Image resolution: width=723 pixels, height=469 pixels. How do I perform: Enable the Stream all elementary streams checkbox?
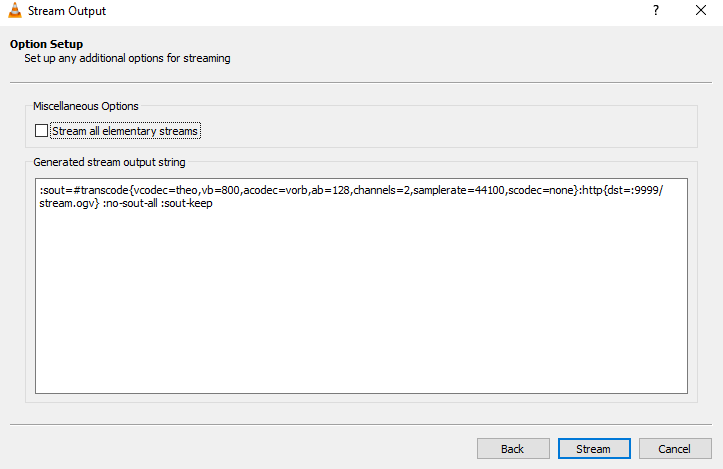pyautogui.click(x=41, y=131)
